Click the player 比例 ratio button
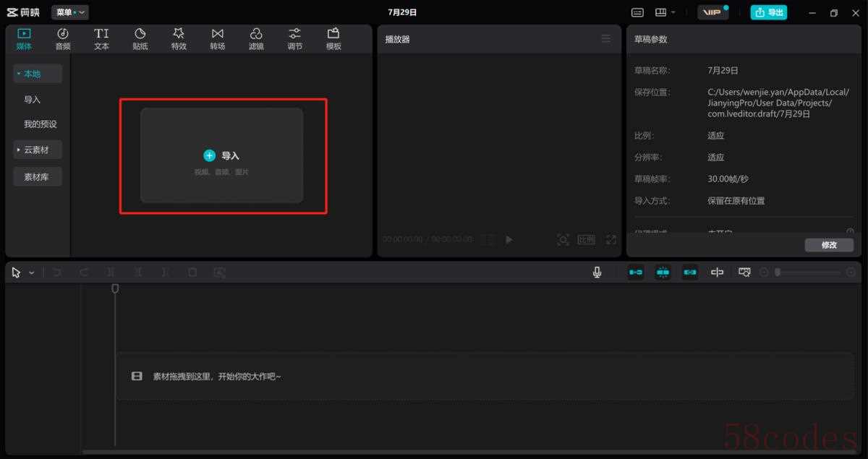 tap(587, 239)
